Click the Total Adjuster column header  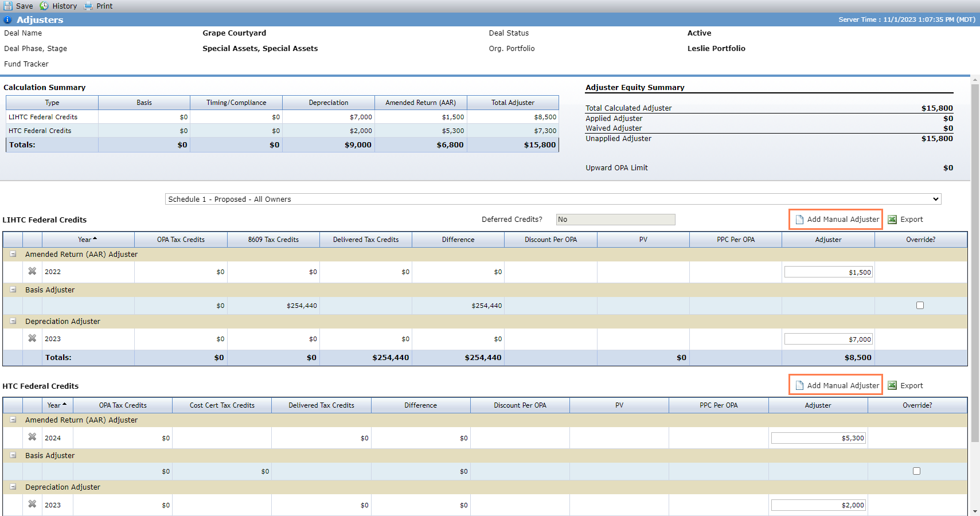click(513, 103)
